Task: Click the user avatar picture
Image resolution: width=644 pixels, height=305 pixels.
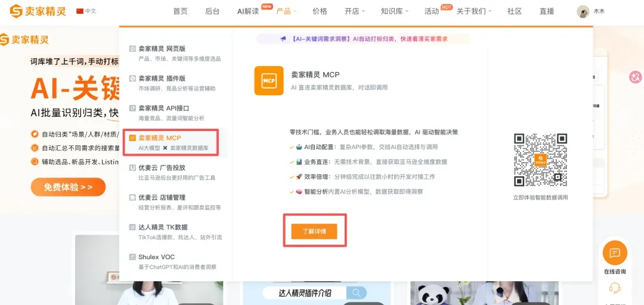Action: coord(583,11)
